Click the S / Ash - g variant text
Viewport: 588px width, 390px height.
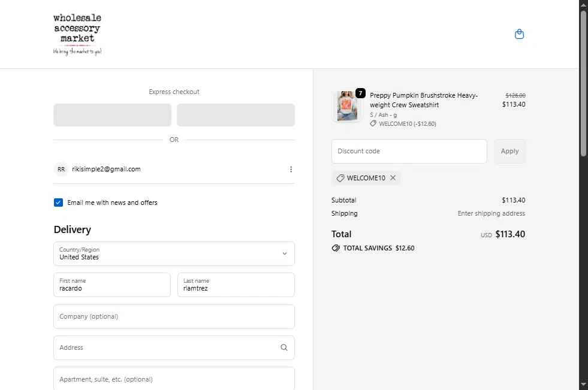tap(383, 115)
